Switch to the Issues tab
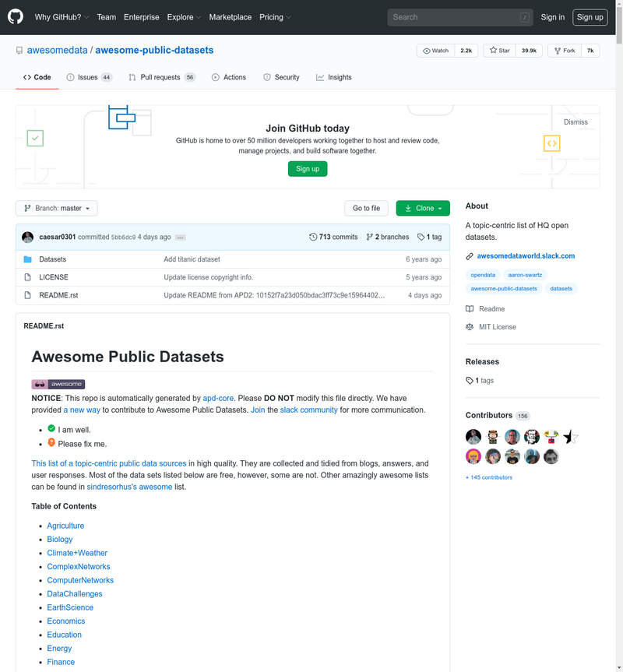Image resolution: width=623 pixels, height=672 pixels. tap(89, 77)
